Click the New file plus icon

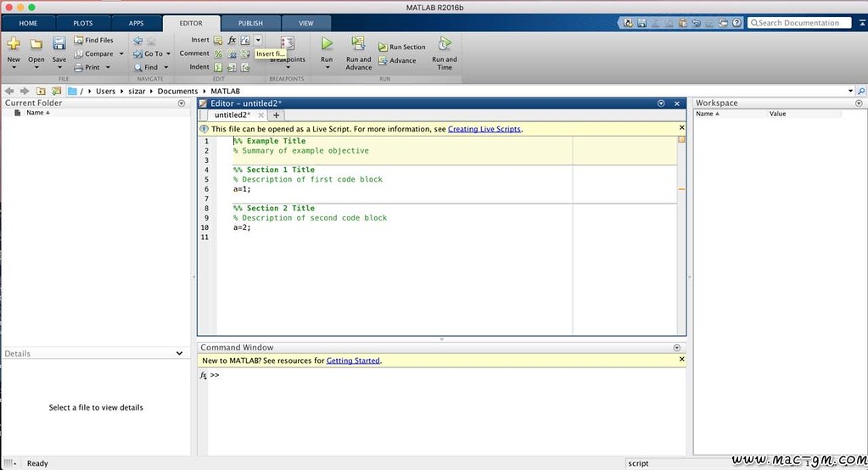pos(14,44)
